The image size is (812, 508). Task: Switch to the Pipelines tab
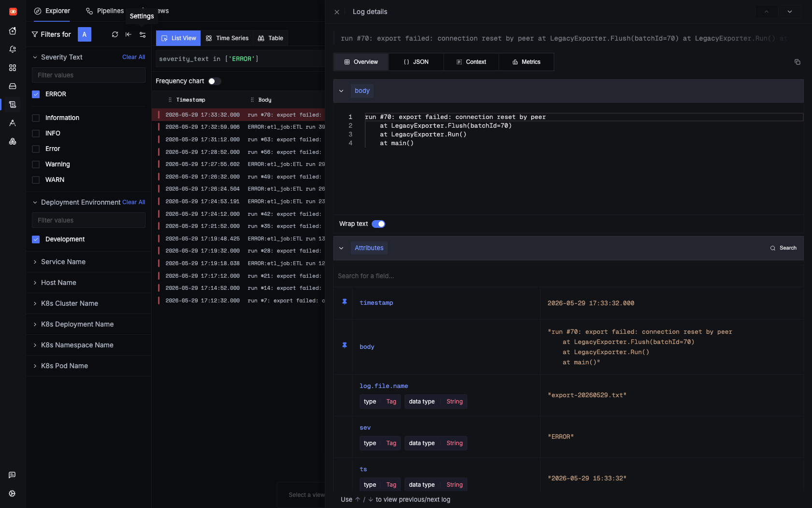(x=105, y=11)
